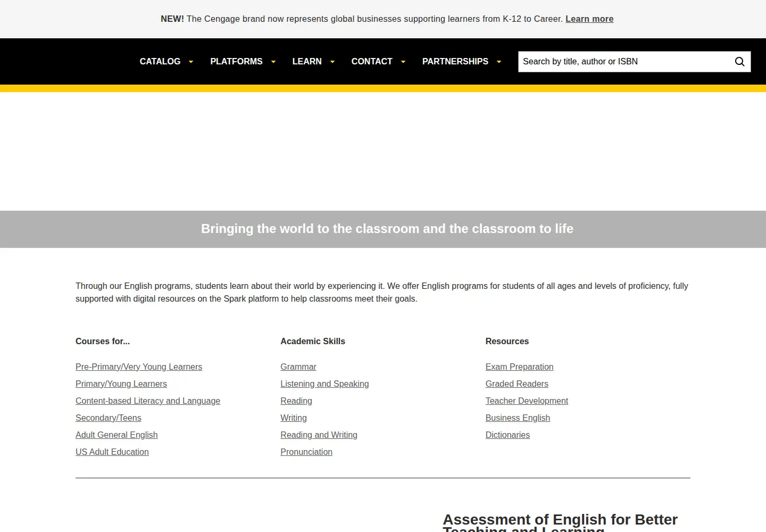Go to Content-based Literacy and Language
The width and height of the screenshot is (766, 532).
[x=148, y=401]
